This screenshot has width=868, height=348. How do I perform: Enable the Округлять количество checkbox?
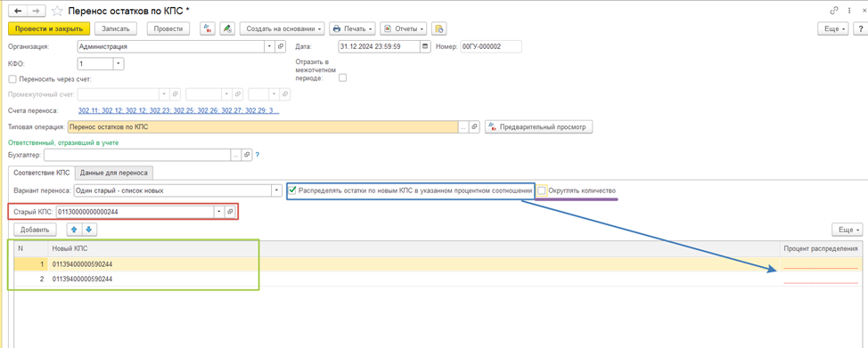click(x=542, y=190)
